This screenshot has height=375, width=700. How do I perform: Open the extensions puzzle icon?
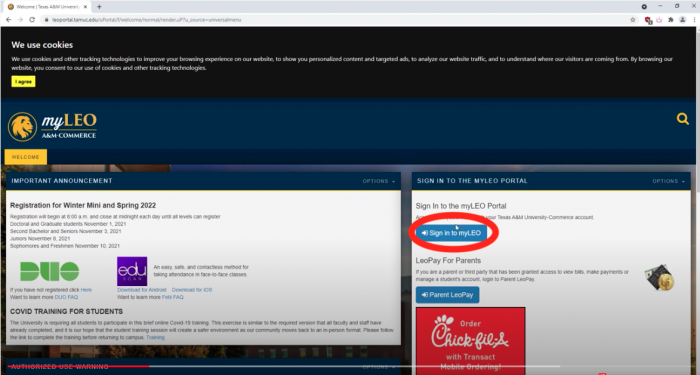[x=671, y=20]
